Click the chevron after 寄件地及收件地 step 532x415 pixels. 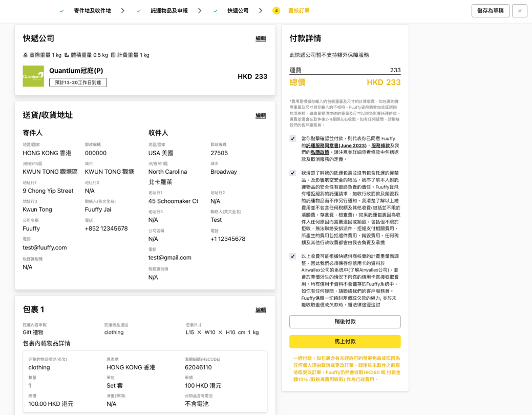(123, 11)
